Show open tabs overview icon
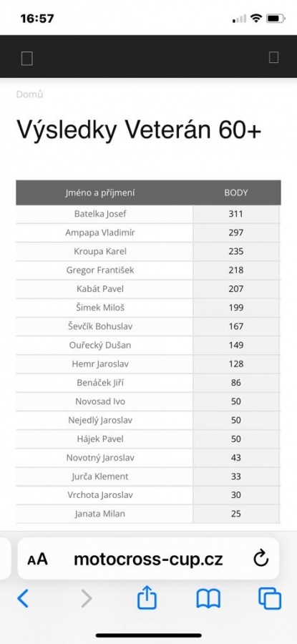This screenshot has height=644, width=297. click(x=270, y=598)
